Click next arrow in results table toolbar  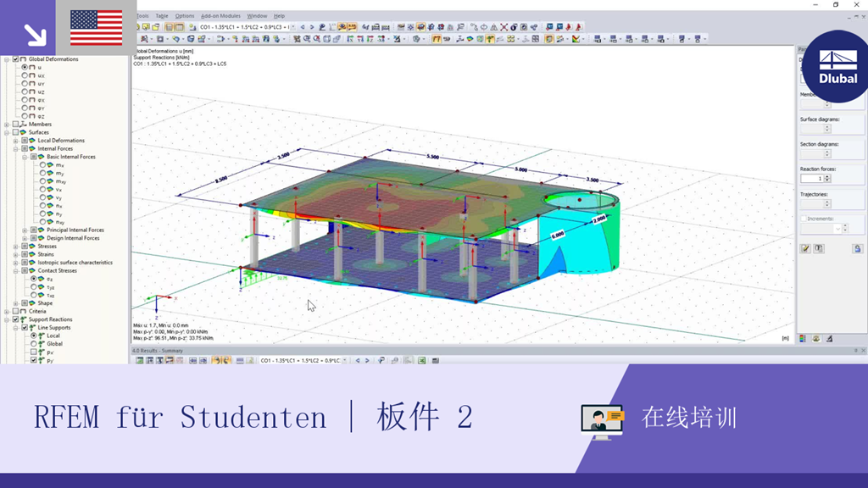367,361
